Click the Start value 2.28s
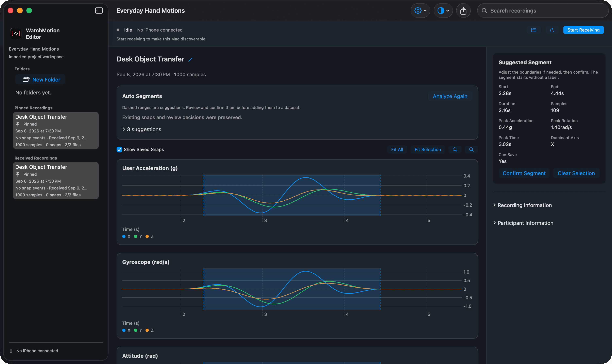612x364 pixels. click(505, 93)
